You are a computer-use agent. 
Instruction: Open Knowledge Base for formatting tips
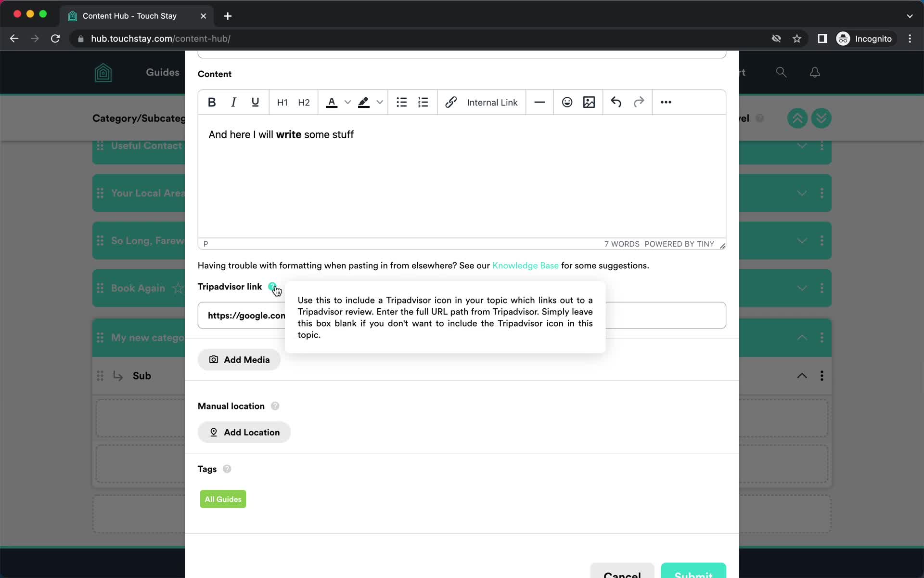[526, 265]
